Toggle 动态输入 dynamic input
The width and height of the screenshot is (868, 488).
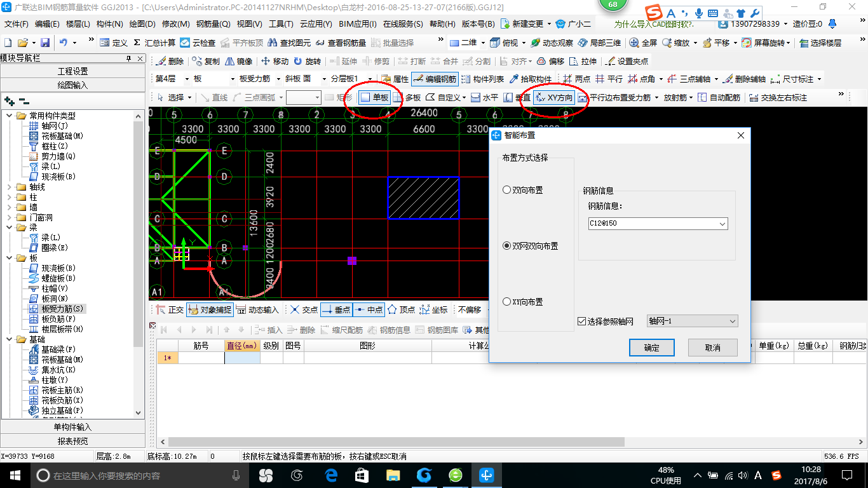pyautogui.click(x=257, y=310)
